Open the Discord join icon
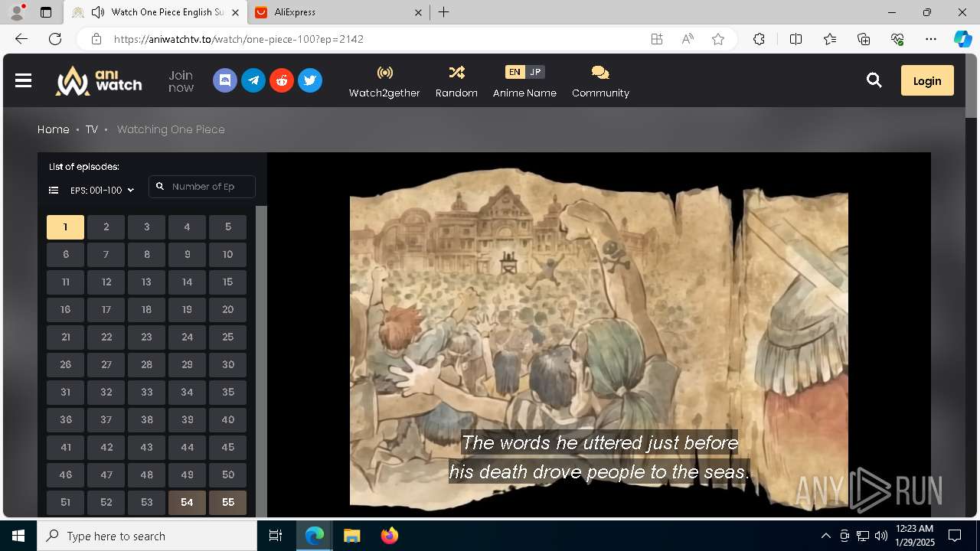This screenshot has width=980, height=551. tap(225, 80)
